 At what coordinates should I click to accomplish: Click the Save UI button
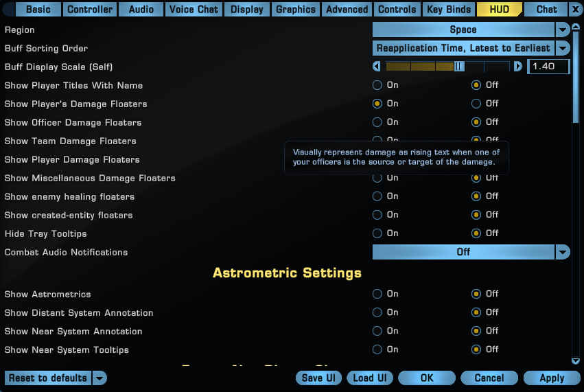pyautogui.click(x=318, y=378)
